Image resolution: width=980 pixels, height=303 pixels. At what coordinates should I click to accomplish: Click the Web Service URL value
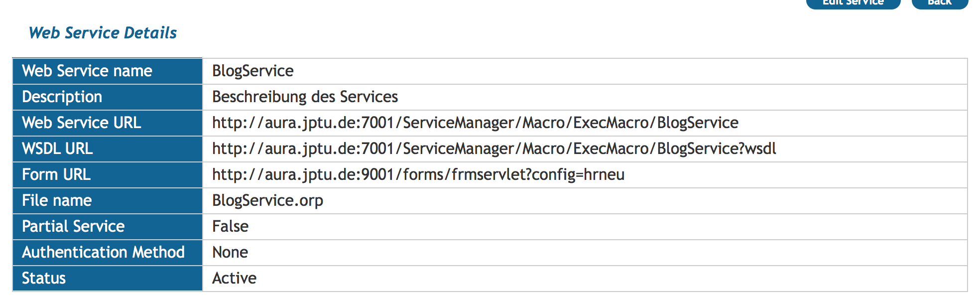(x=475, y=123)
